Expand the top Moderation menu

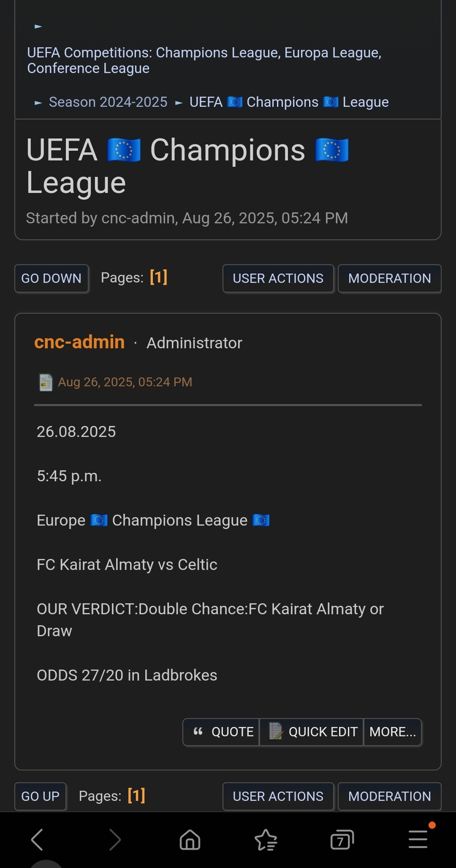[389, 278]
